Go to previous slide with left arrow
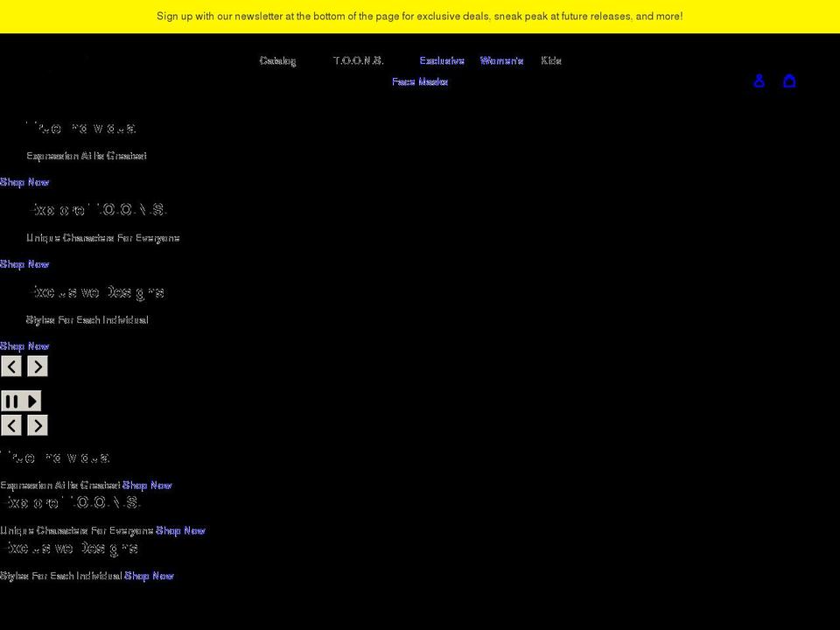This screenshot has height=630, width=840. (x=11, y=366)
